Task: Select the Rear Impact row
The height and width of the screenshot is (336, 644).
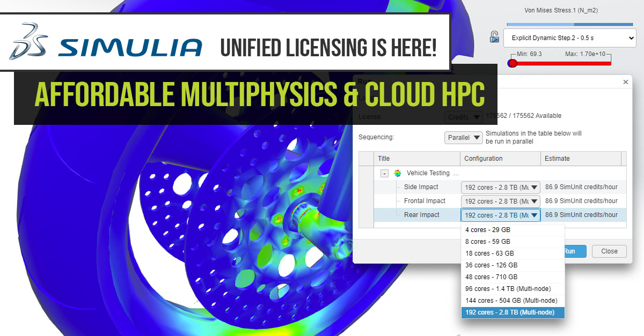Action: 423,214
